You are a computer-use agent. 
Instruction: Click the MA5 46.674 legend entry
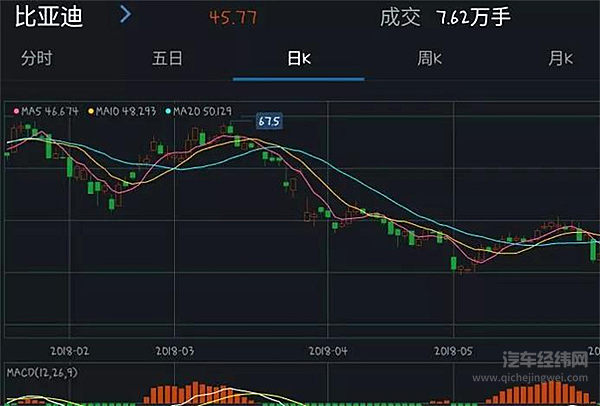click(x=46, y=111)
